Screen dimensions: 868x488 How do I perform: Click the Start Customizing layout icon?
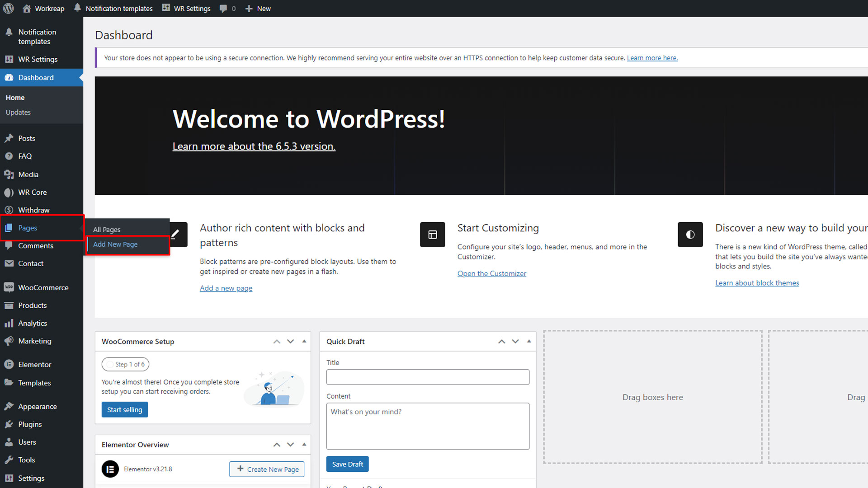tap(432, 235)
